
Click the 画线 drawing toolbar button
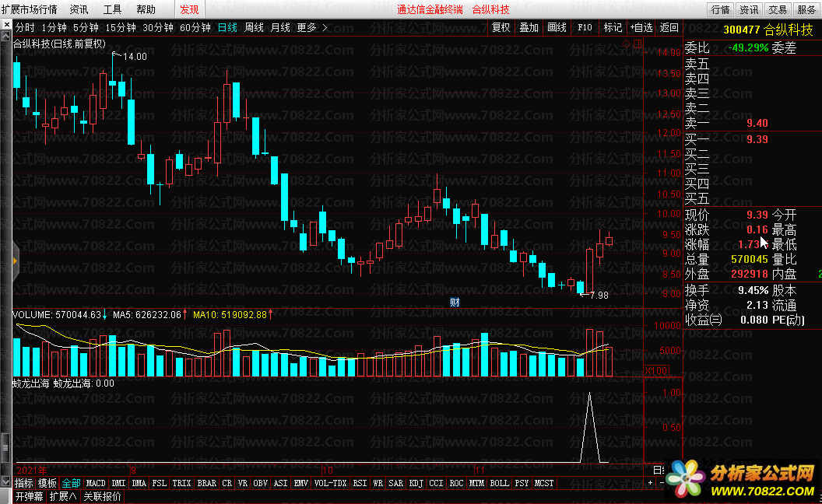[x=557, y=27]
